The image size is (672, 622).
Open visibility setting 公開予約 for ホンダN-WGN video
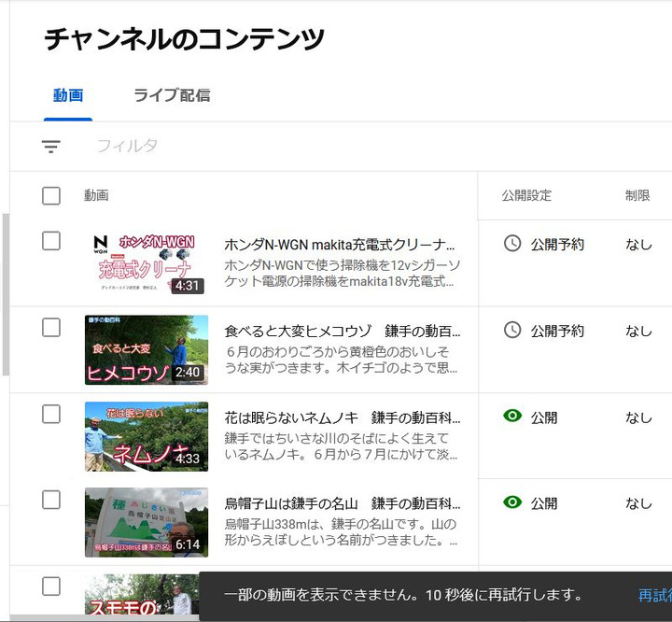557,245
